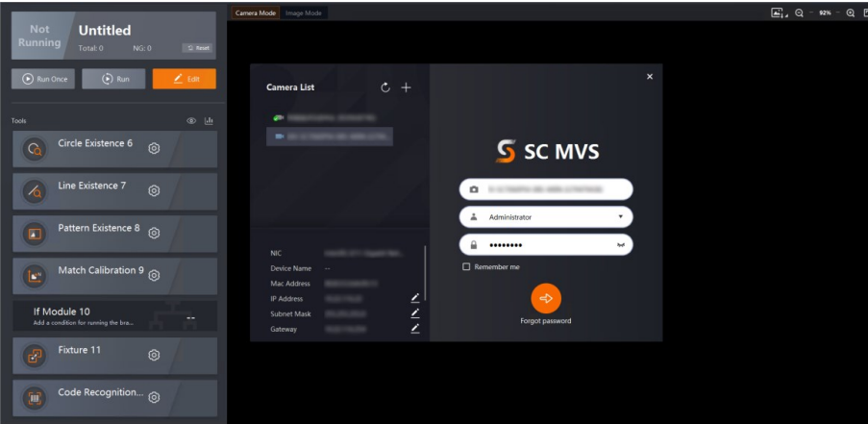Click the camera info panel scrollbar

coord(425,274)
